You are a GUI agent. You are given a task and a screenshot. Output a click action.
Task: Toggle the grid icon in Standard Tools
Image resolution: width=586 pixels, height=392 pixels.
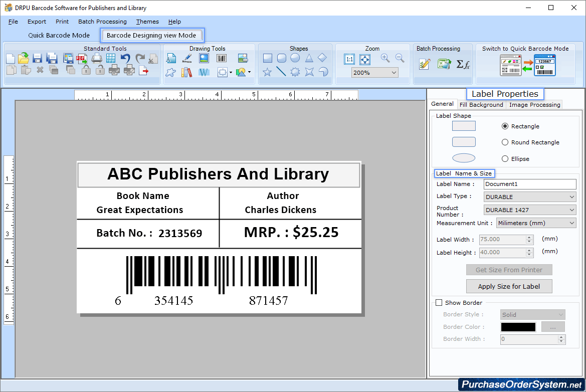tap(111, 58)
